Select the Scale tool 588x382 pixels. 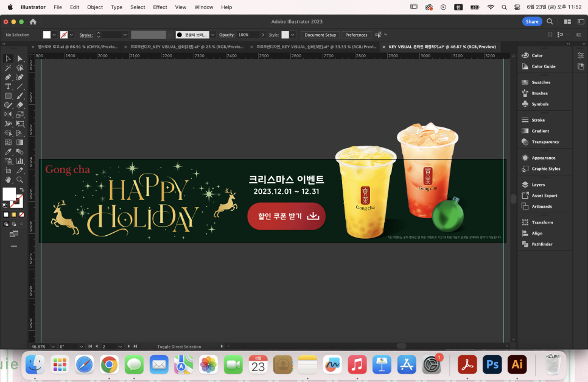pos(20,115)
